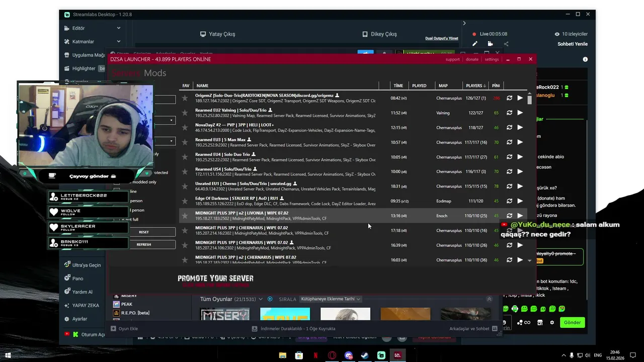Join the Rearmed US4 server
Screen dimensions: 644x362
coord(520,171)
